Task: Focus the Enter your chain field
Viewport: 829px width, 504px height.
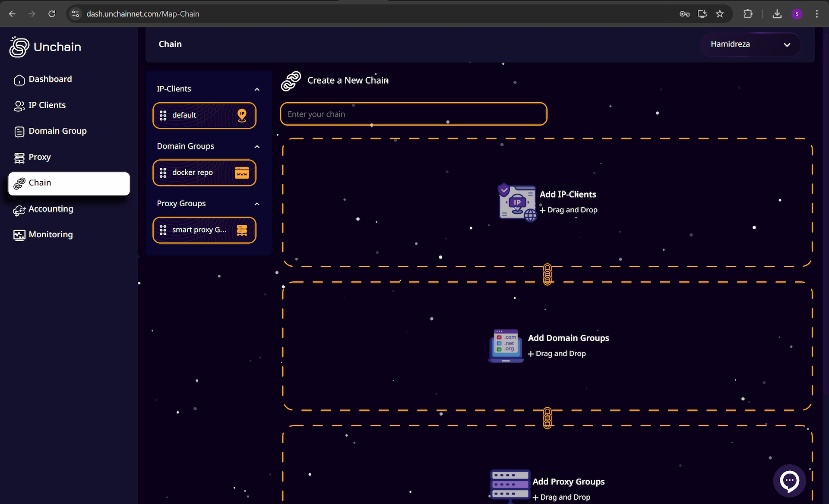Action: tap(413, 114)
